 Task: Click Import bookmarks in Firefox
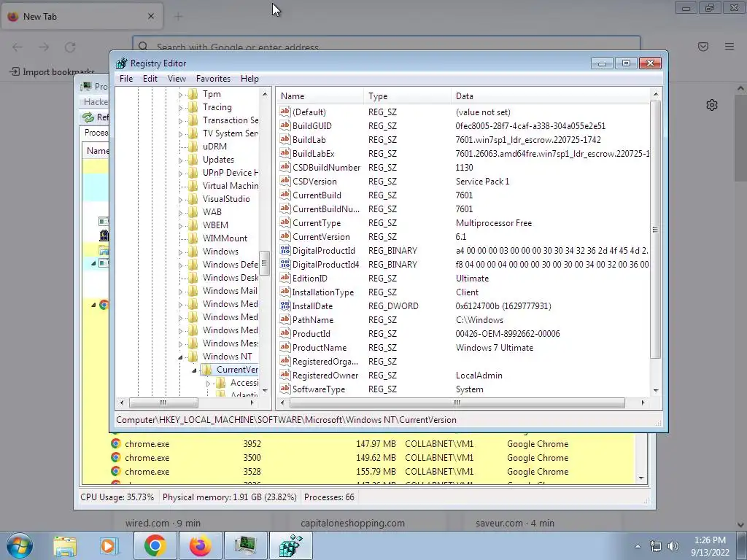[x=52, y=72]
